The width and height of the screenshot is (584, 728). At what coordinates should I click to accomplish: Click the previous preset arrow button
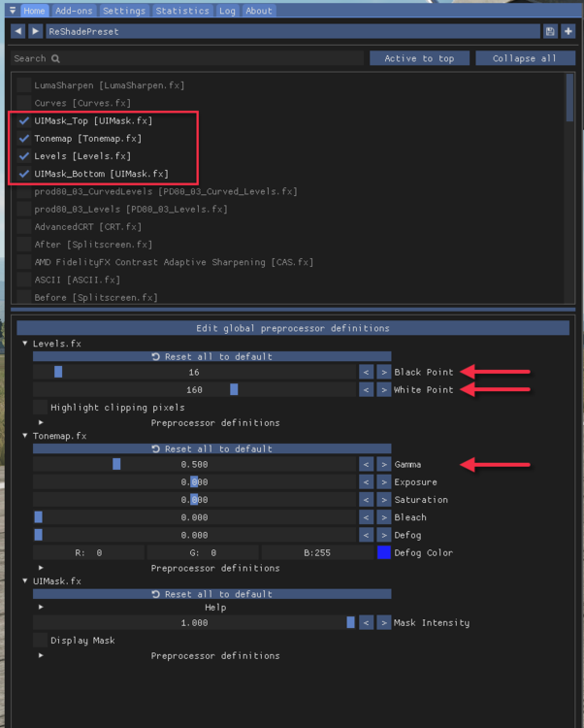[17, 31]
